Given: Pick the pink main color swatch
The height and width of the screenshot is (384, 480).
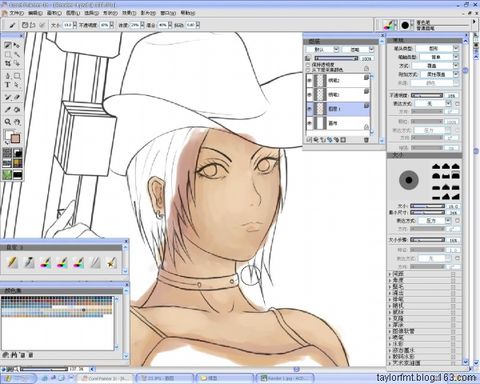Looking at the screenshot, I should (x=15, y=139).
